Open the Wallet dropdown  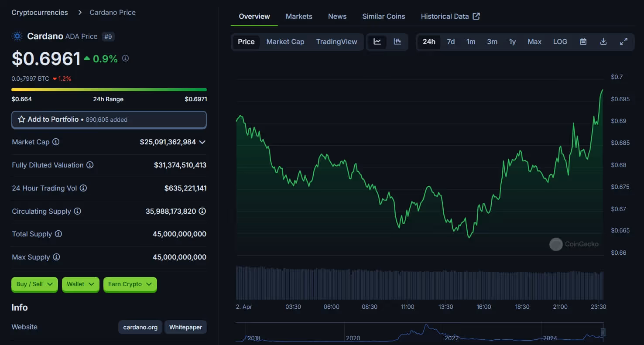[x=81, y=284]
